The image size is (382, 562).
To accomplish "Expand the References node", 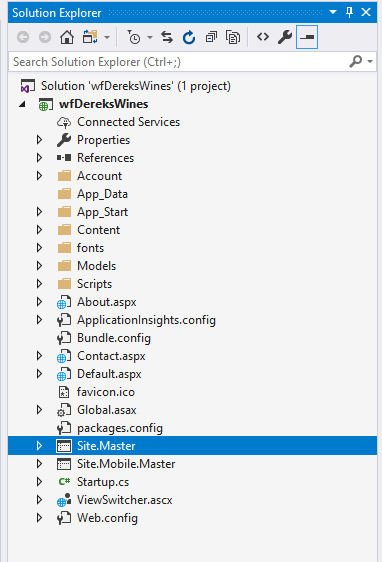I will [39, 158].
